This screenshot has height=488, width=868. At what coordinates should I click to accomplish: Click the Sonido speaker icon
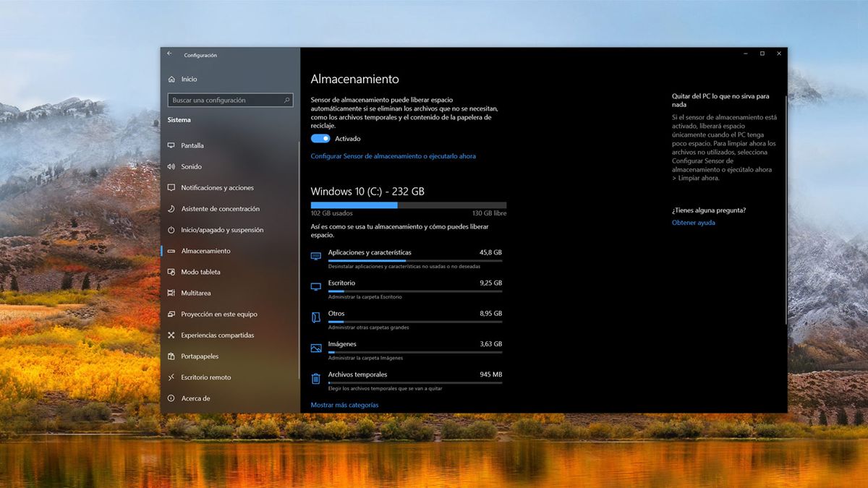(x=173, y=166)
